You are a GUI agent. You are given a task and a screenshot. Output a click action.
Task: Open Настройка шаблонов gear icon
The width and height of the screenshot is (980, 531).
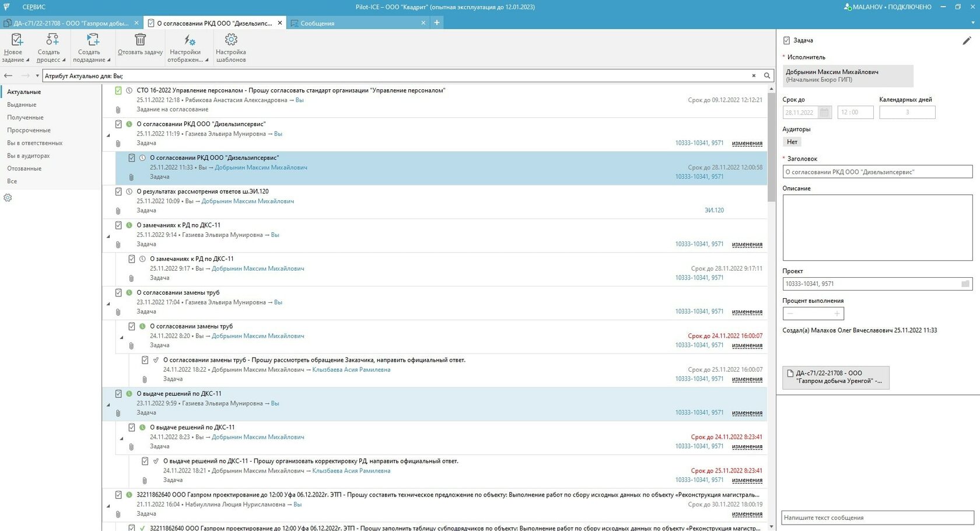point(231,39)
